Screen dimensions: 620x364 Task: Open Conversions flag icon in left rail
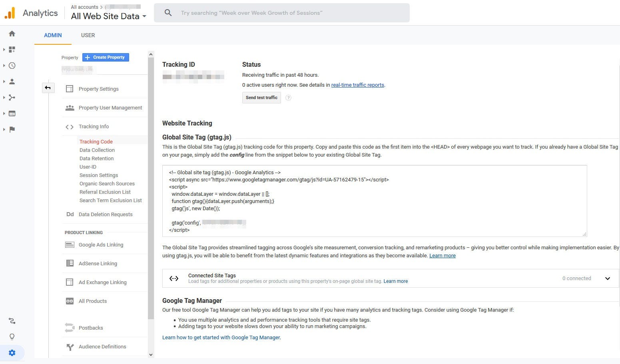pos(12,129)
